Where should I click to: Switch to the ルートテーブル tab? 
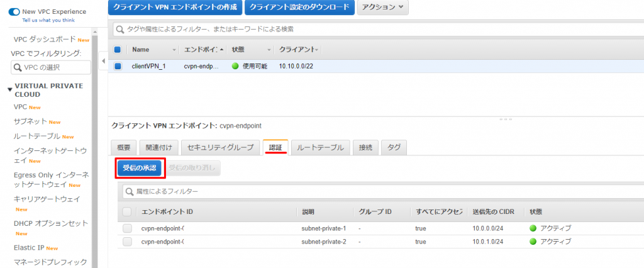(320, 148)
